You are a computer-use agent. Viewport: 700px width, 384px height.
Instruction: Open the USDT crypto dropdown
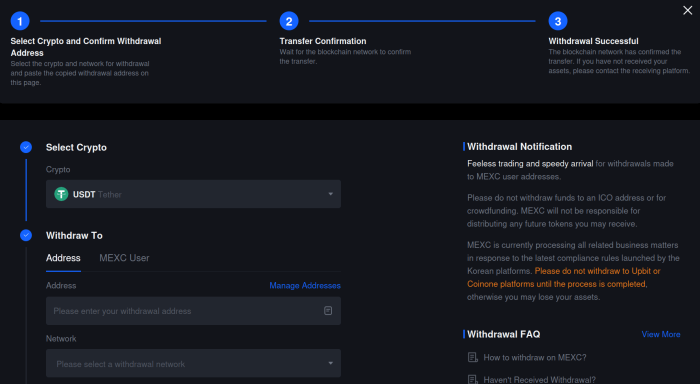pos(193,194)
